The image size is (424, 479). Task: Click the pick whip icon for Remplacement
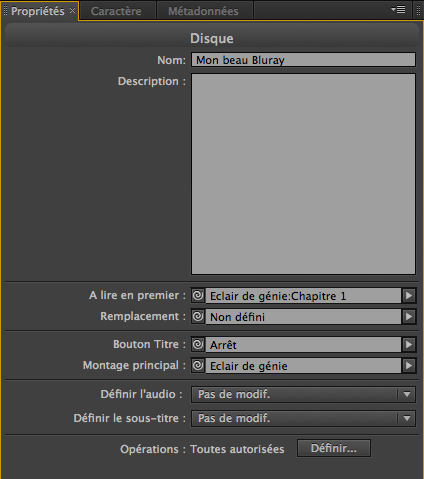coord(198,316)
